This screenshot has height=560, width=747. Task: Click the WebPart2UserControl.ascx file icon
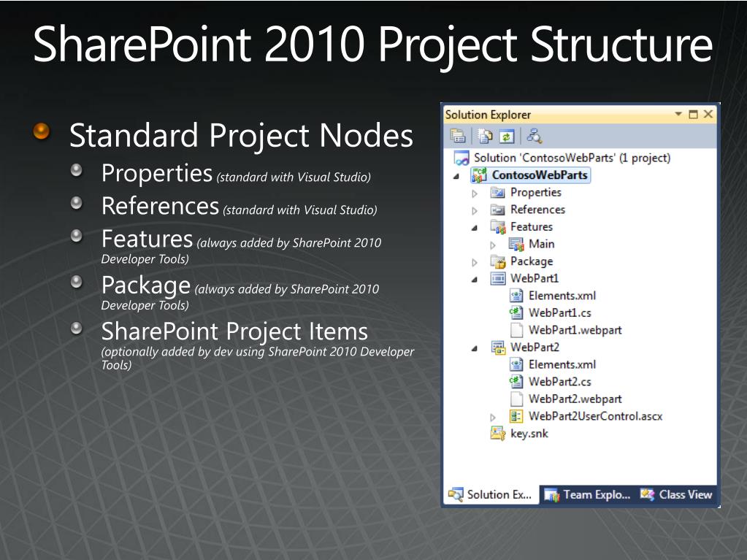516,416
